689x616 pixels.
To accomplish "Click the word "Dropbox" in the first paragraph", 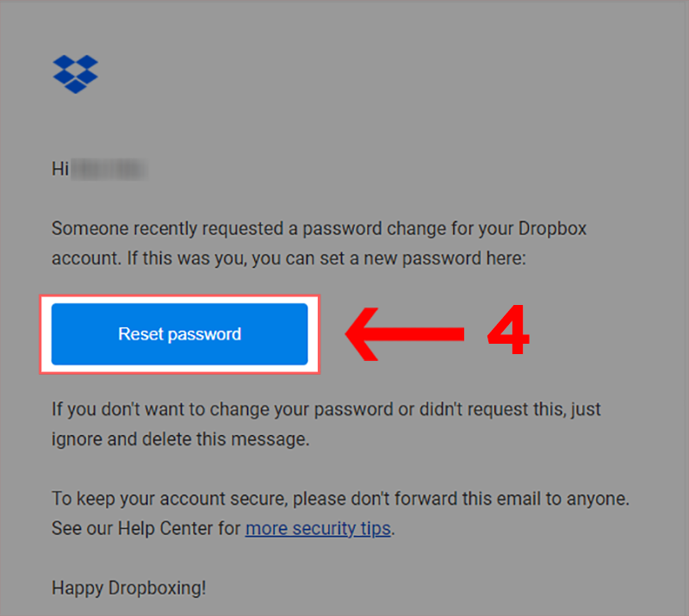I will point(553,229).
